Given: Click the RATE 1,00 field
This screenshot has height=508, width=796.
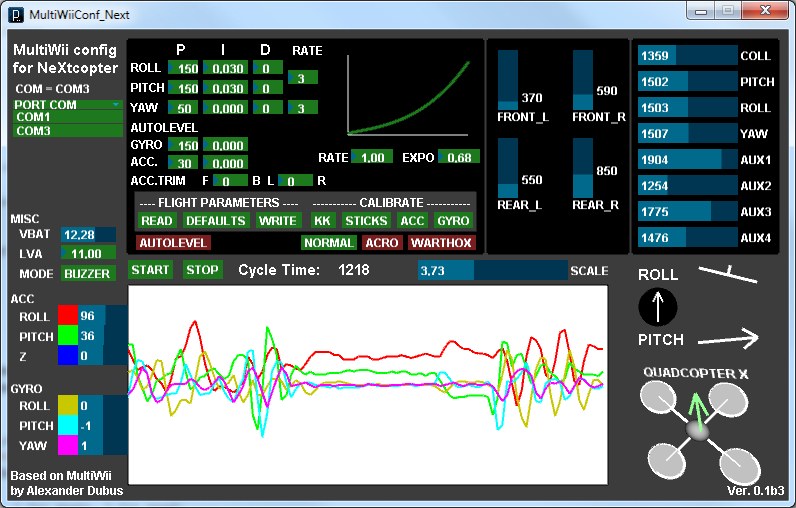Looking at the screenshot, I should pos(372,157).
